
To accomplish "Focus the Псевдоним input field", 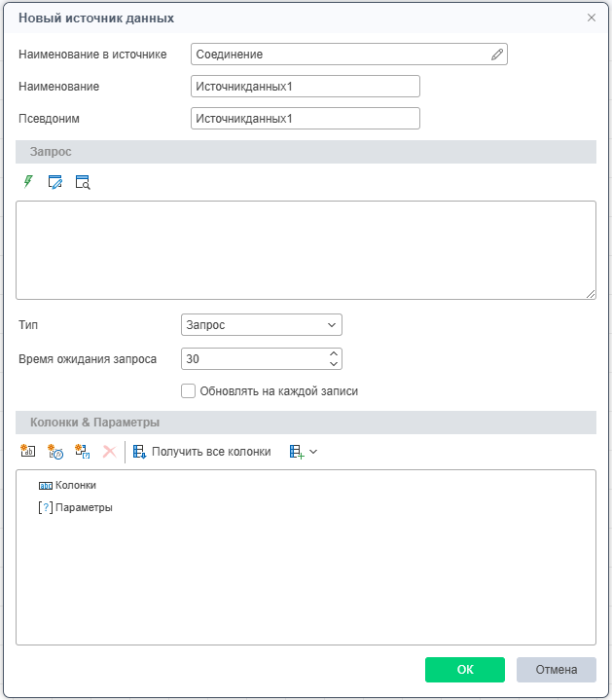I will pyautogui.click(x=306, y=119).
